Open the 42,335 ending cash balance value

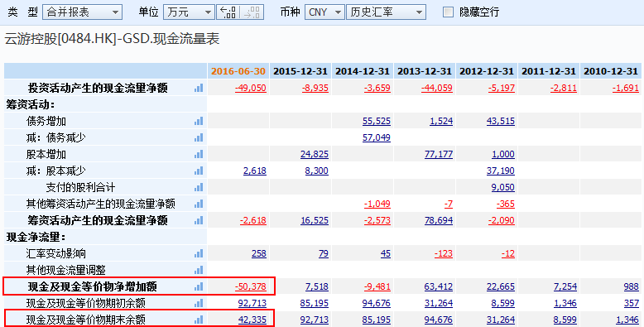pyautogui.click(x=252, y=320)
